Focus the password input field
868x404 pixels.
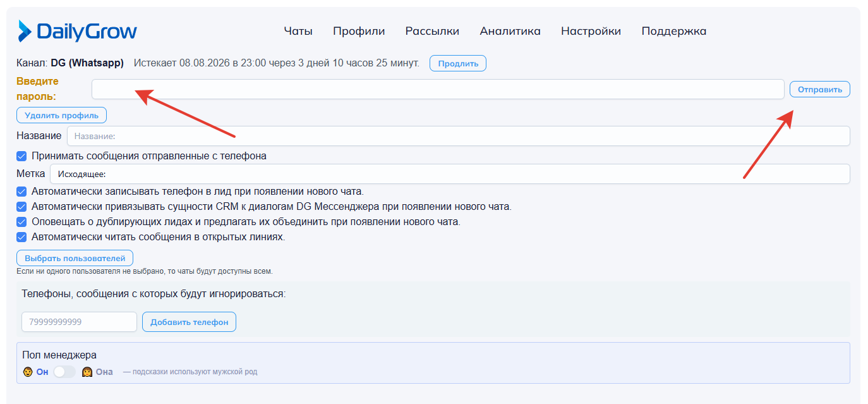[438, 89]
